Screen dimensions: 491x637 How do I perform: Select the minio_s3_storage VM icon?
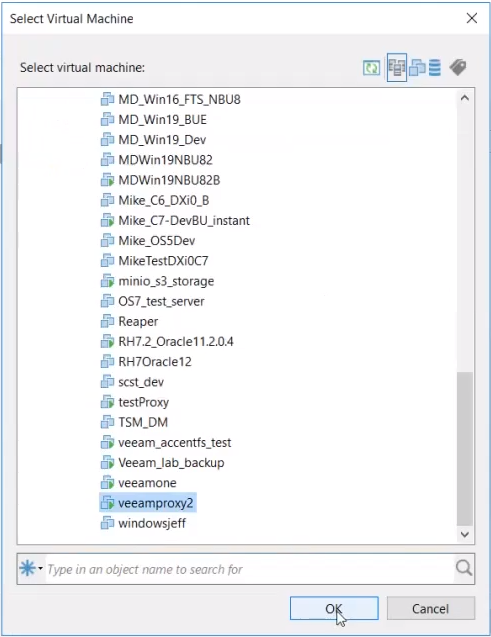tap(107, 281)
